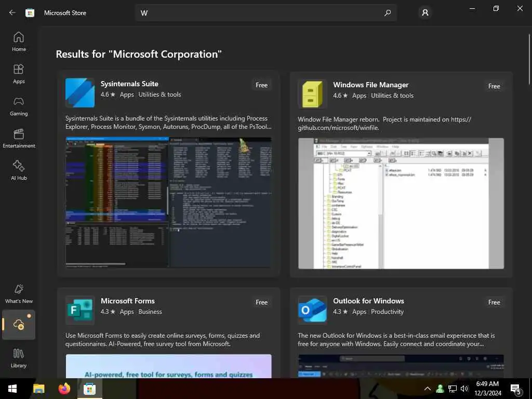Open the Outlook for Windows screenshot thumbnail

(401, 366)
